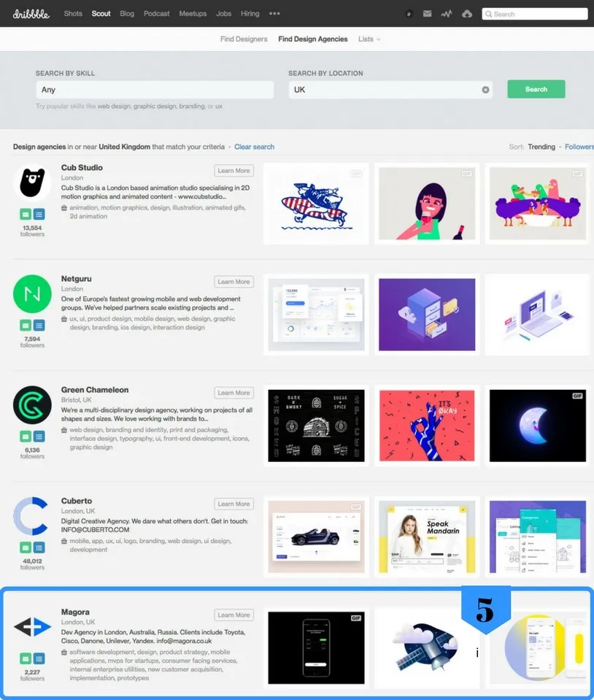Screen dimensions: 594x700
Task: Click Learn More for Cuberto
Action: [x=234, y=504]
